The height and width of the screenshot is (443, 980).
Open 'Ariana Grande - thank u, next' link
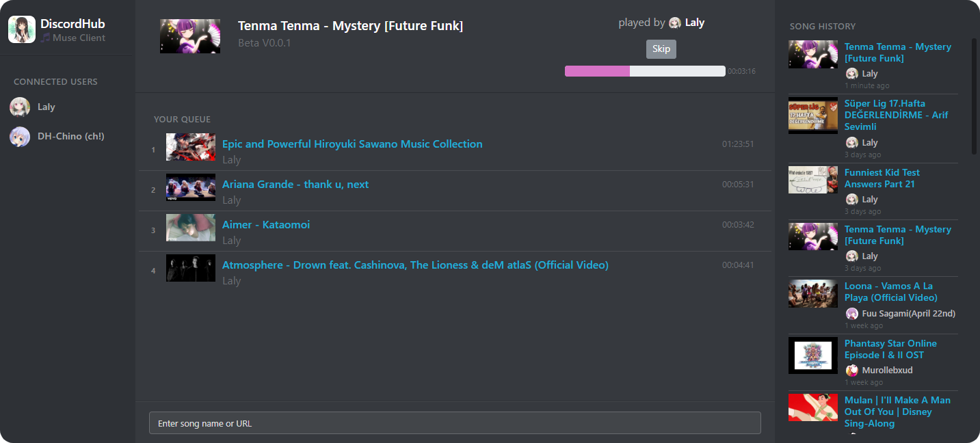295,185
